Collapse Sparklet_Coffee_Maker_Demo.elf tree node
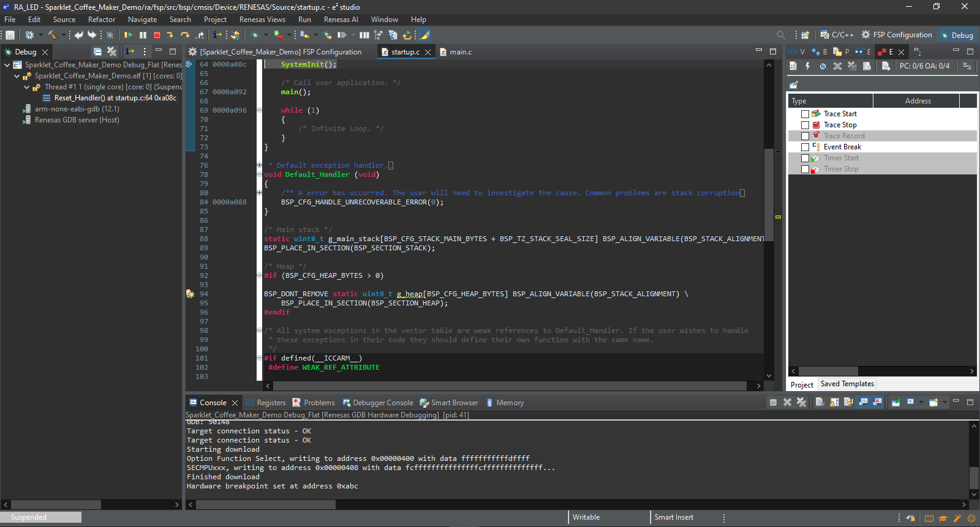The image size is (980, 527). (17, 76)
